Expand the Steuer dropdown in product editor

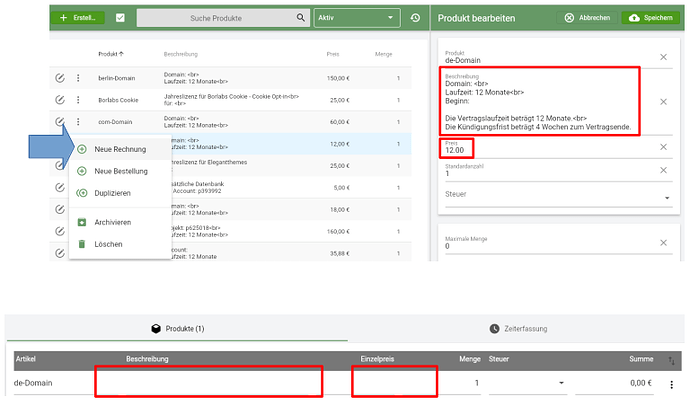[558, 197]
